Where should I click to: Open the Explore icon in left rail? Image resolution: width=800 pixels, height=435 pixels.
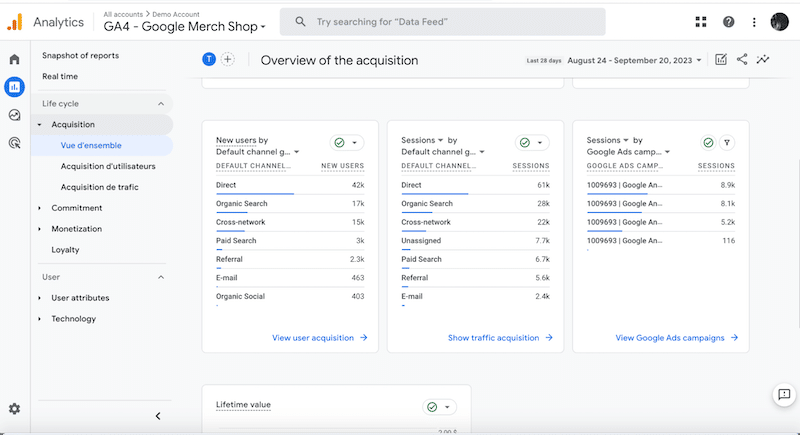coord(14,115)
